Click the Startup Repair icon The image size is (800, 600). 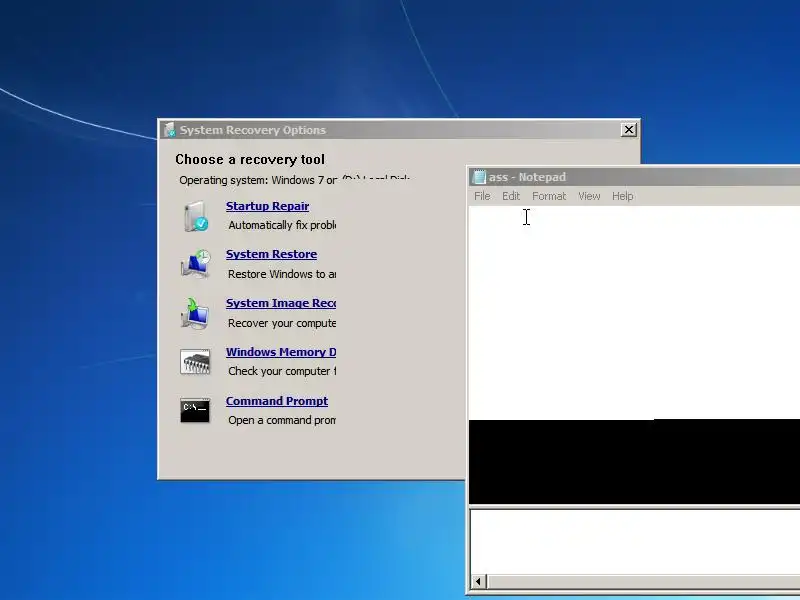pyautogui.click(x=195, y=216)
